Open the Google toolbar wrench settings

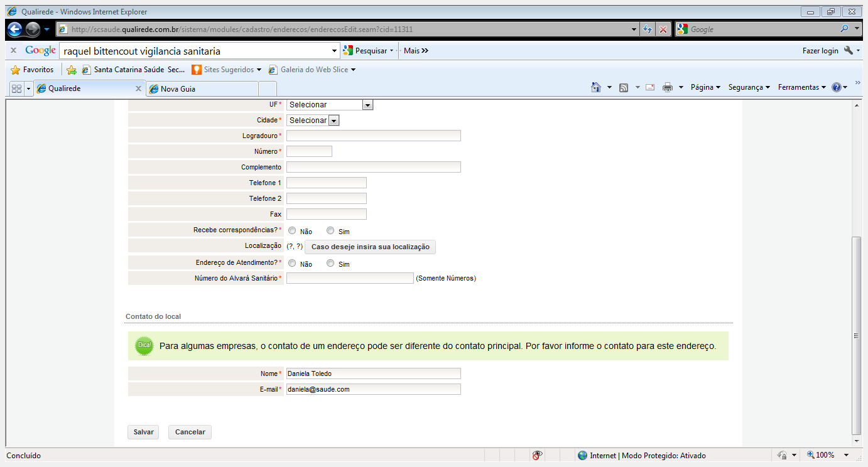pyautogui.click(x=848, y=51)
